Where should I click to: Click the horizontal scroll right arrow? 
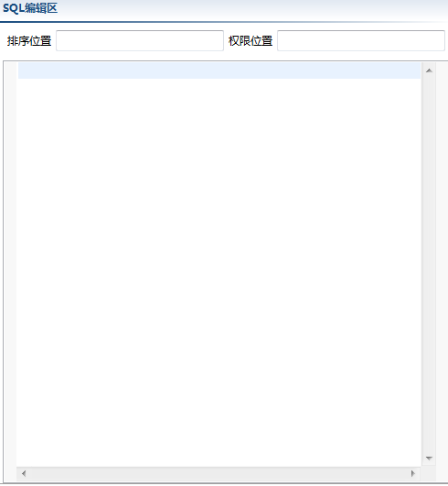click(x=412, y=473)
